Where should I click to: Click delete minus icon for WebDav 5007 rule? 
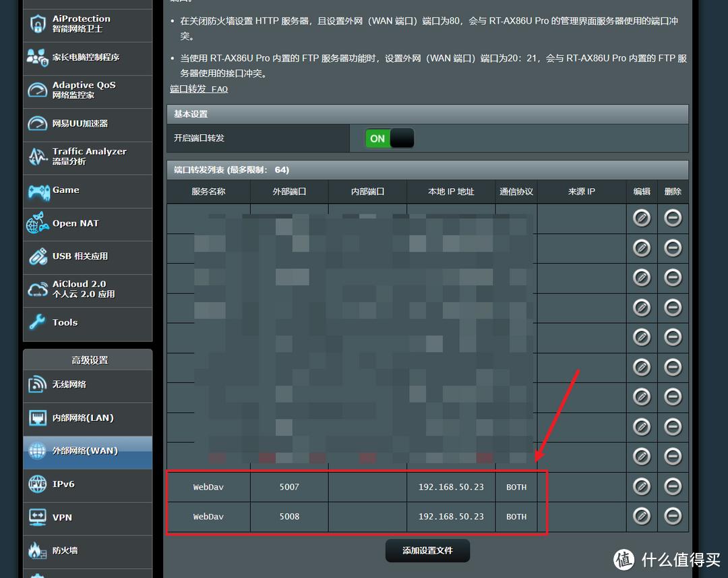coord(673,486)
